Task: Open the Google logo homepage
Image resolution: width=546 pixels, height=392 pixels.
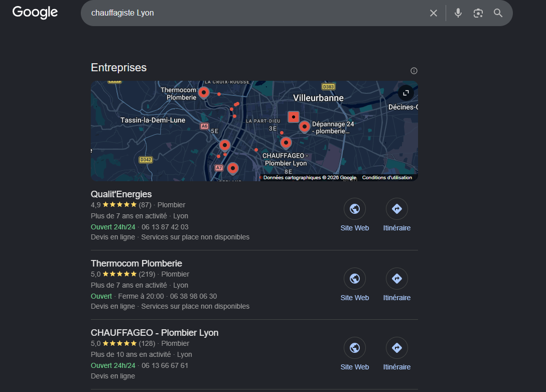Action: tap(35, 13)
